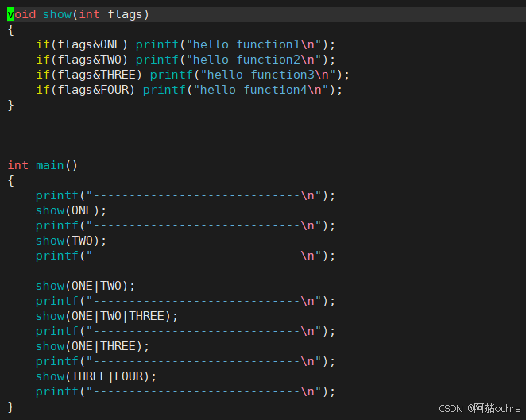
Task: Click the if(flags&THREE) condition
Action: tap(89, 75)
